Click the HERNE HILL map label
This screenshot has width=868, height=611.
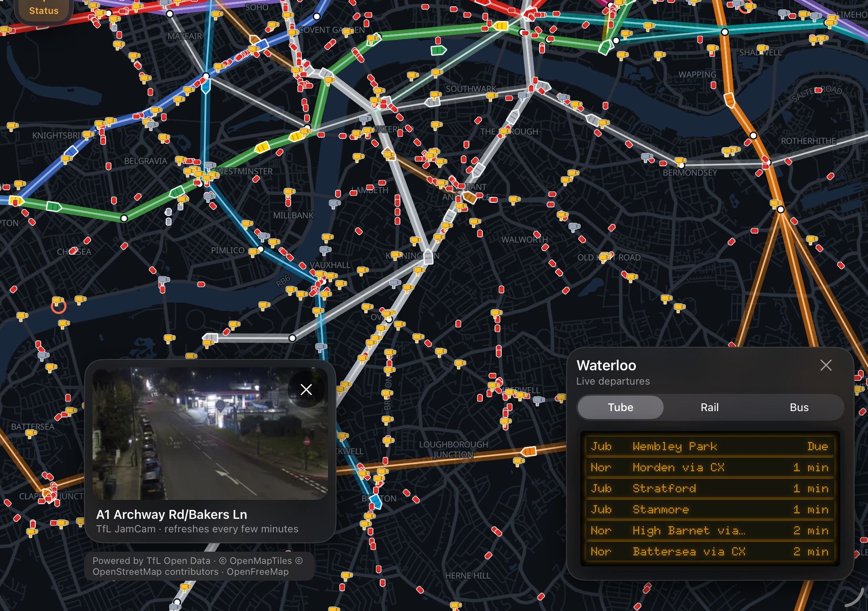pyautogui.click(x=468, y=576)
